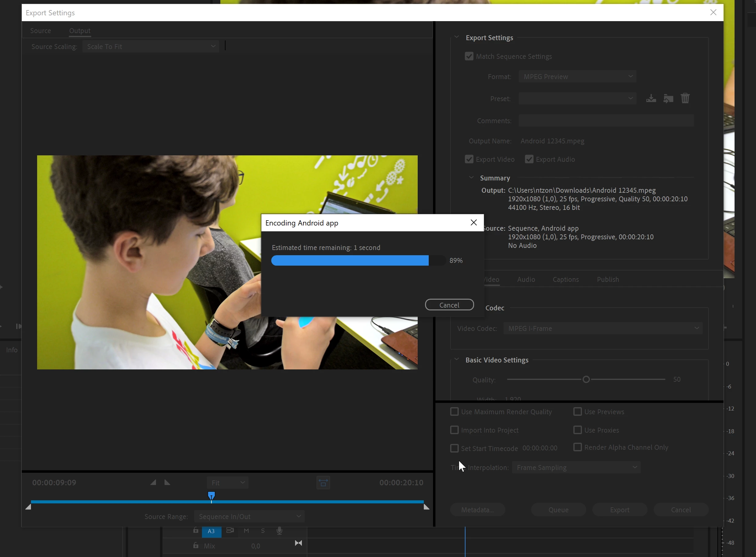Open the Captions tab
Viewport: 756px width, 557px height.
[565, 279]
